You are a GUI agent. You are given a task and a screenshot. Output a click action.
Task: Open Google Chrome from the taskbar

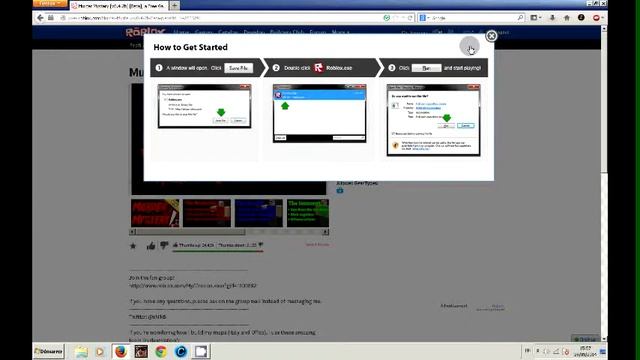tap(161, 351)
